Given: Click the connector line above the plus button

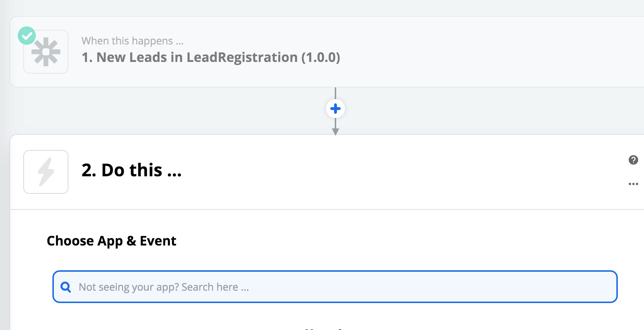Looking at the screenshot, I should click(335, 93).
